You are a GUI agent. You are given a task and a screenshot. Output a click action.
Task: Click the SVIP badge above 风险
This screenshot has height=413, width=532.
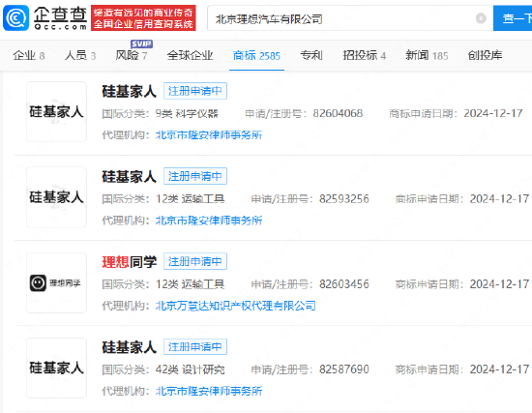[142, 44]
